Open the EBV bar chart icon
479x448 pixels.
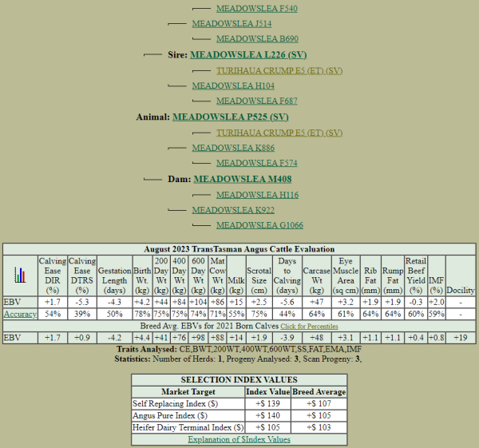[20, 275]
